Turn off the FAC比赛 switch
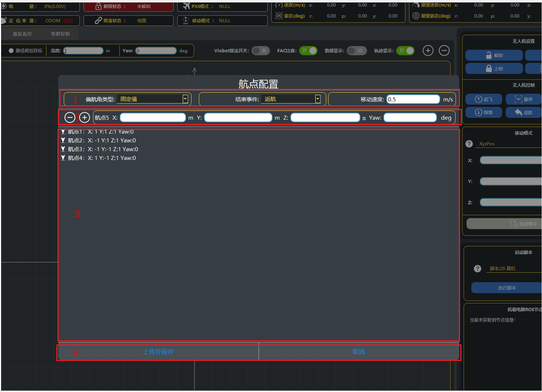The image size is (542, 392). (x=308, y=51)
